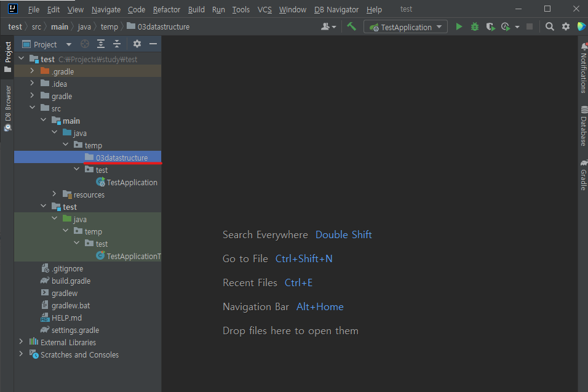Expand the gradle folder

click(32, 95)
